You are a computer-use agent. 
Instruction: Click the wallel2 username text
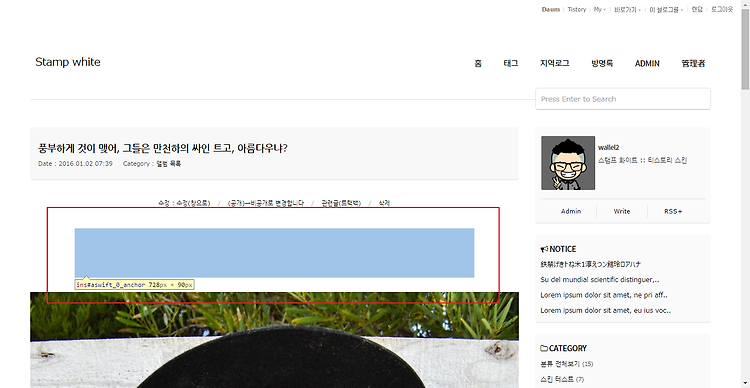[608, 148]
